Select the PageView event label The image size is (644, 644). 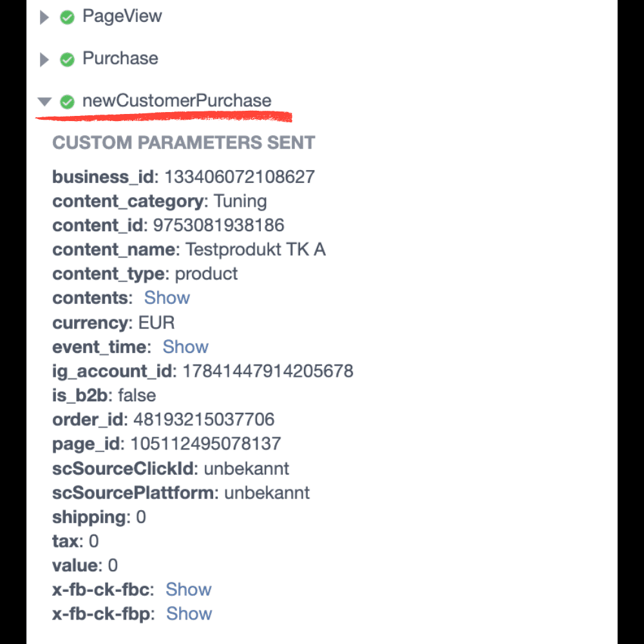122,17
